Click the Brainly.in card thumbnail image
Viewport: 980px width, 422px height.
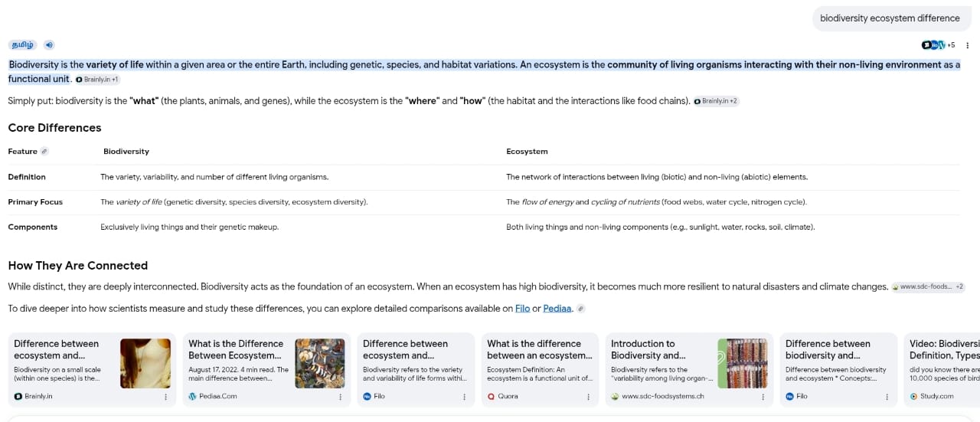pyautogui.click(x=145, y=363)
